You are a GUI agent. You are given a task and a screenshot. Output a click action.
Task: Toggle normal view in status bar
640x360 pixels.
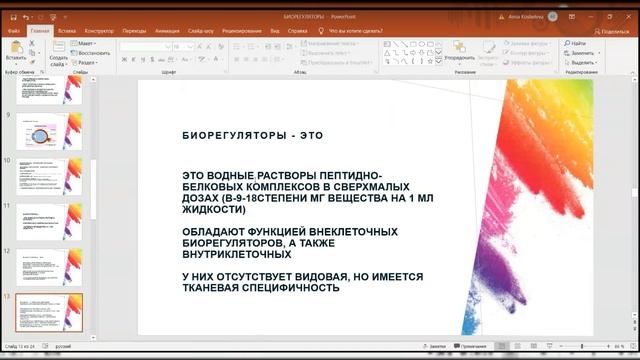click(501, 346)
